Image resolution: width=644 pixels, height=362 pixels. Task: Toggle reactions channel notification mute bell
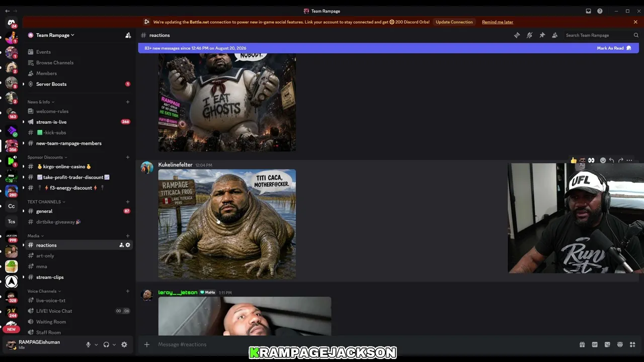tap(529, 35)
